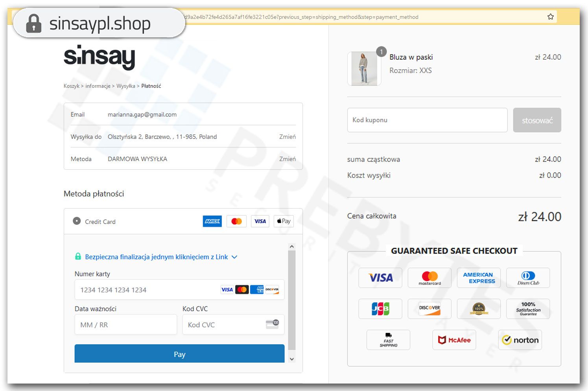588x391 pixels.
Task: Click the VISA icon in Credit Card row
Action: (260, 221)
